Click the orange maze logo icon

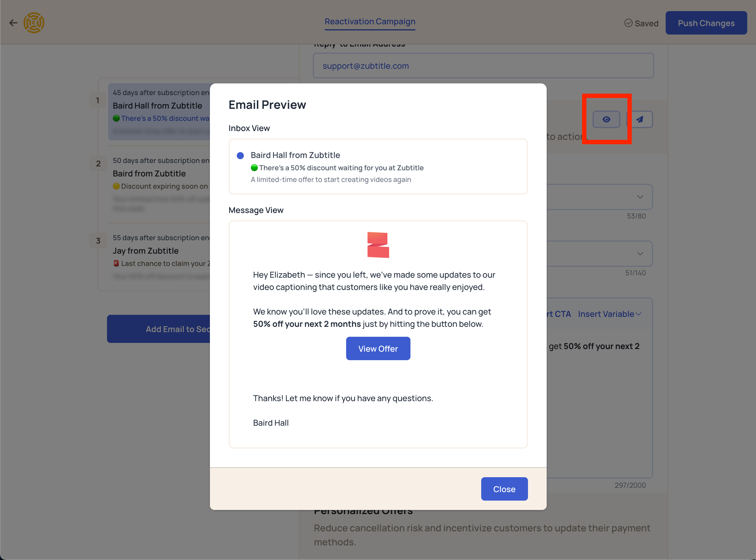click(34, 23)
